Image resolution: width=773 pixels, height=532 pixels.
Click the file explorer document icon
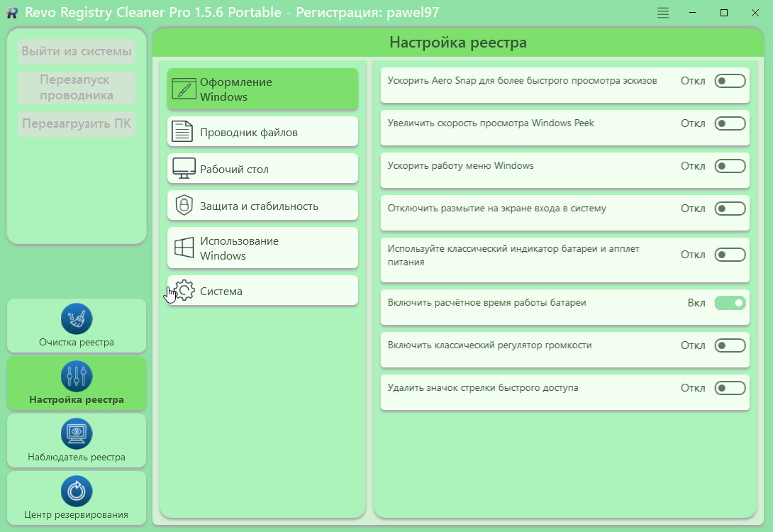[x=182, y=131]
